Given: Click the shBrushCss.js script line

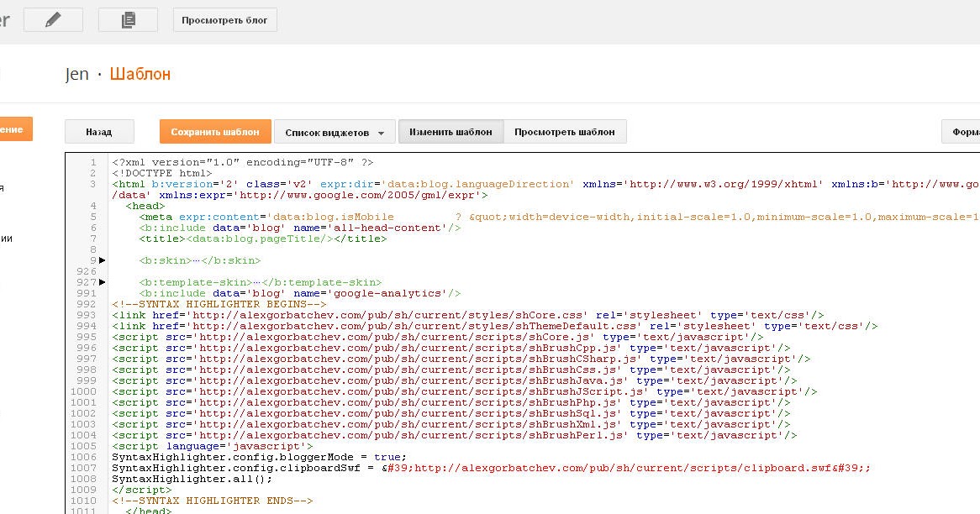Looking at the screenshot, I should 450,370.
